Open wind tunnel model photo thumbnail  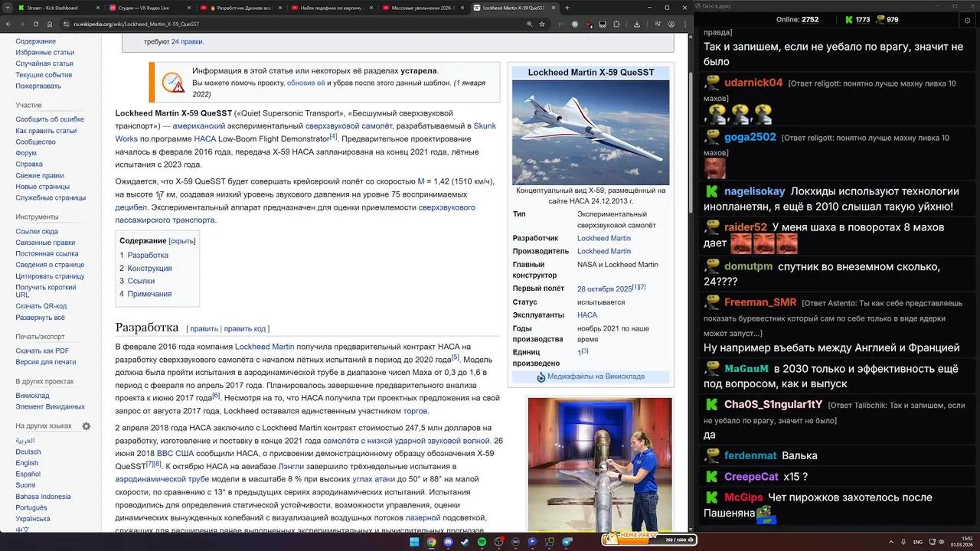click(599, 465)
